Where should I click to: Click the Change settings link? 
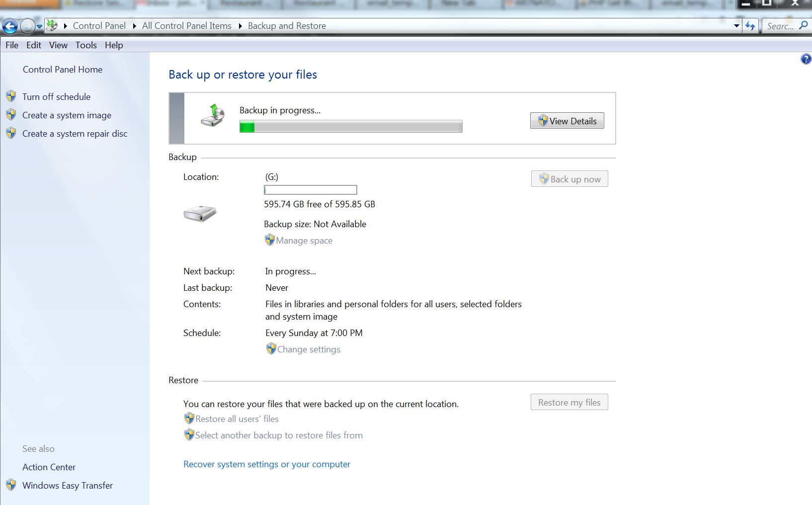coord(309,349)
